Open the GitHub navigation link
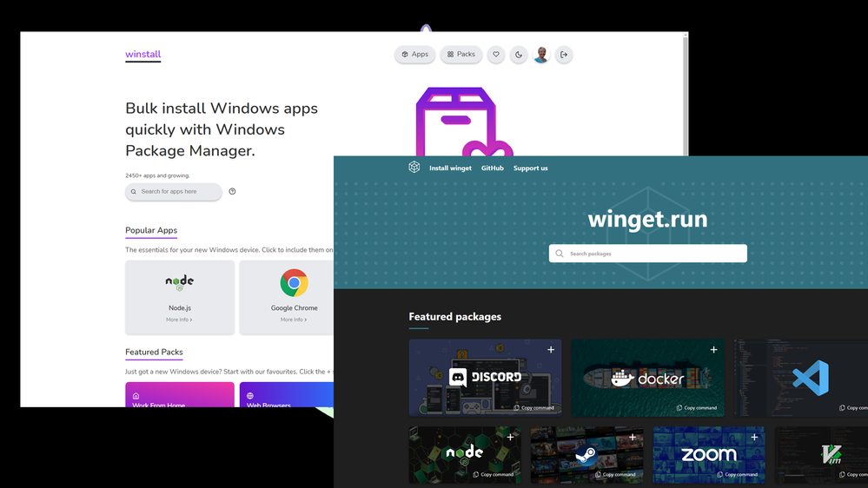The height and width of the screenshot is (488, 868). (492, 168)
